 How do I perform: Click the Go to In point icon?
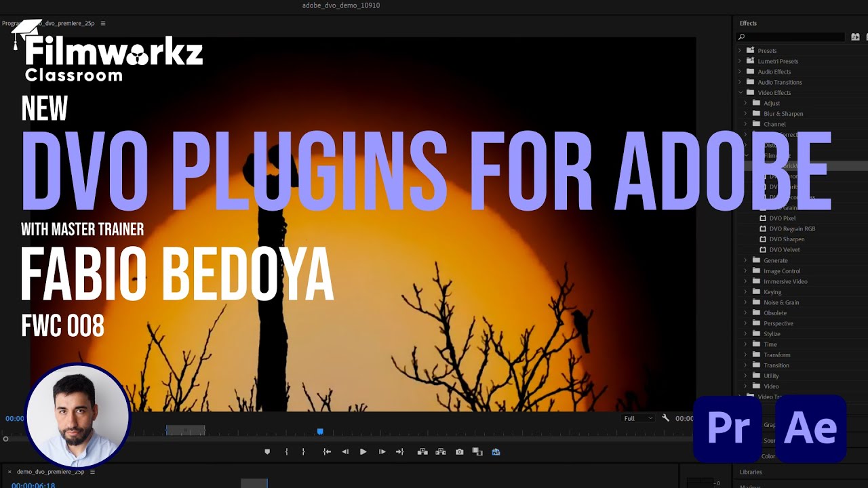pyautogui.click(x=327, y=452)
